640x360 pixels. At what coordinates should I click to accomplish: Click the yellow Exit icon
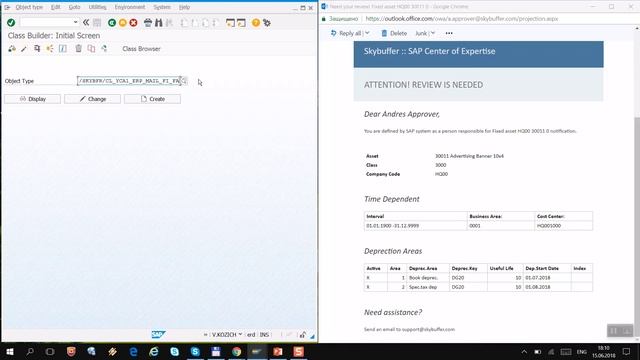[122, 23]
